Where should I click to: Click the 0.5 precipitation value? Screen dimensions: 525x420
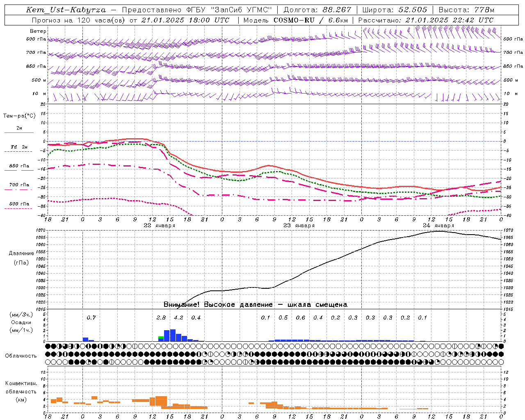tap(283, 317)
